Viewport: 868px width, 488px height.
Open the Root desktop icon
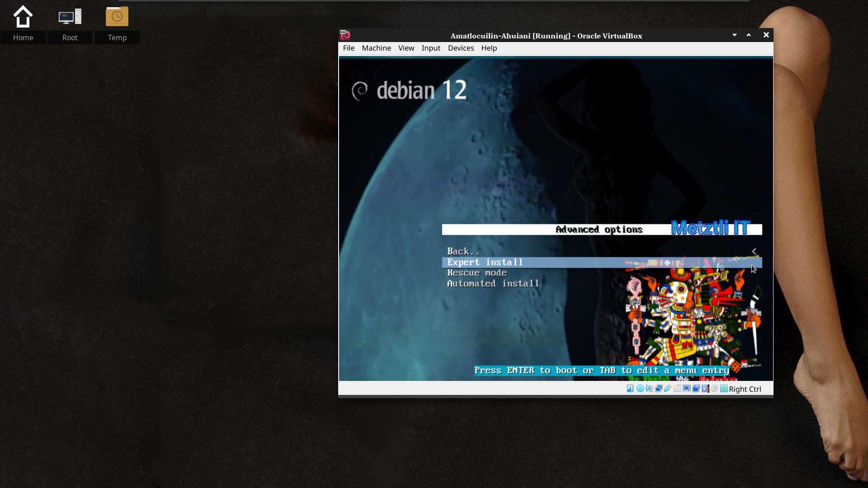[x=70, y=24]
